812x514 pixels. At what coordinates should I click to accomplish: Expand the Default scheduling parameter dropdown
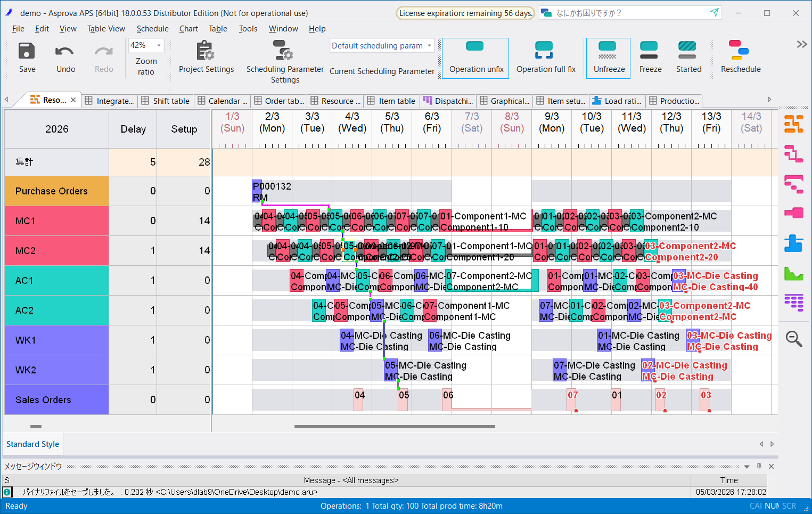(x=429, y=46)
